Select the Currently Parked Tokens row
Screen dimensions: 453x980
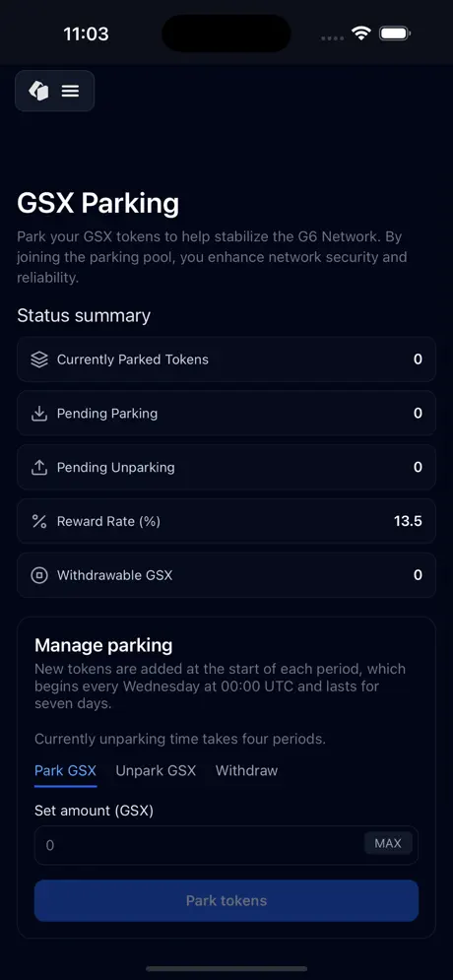(x=226, y=359)
